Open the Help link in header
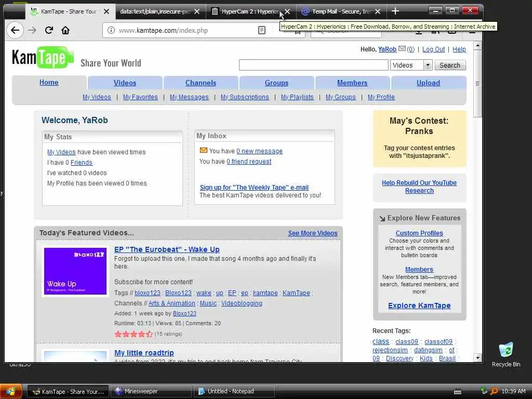Image resolution: width=532 pixels, height=399 pixels. click(459, 49)
